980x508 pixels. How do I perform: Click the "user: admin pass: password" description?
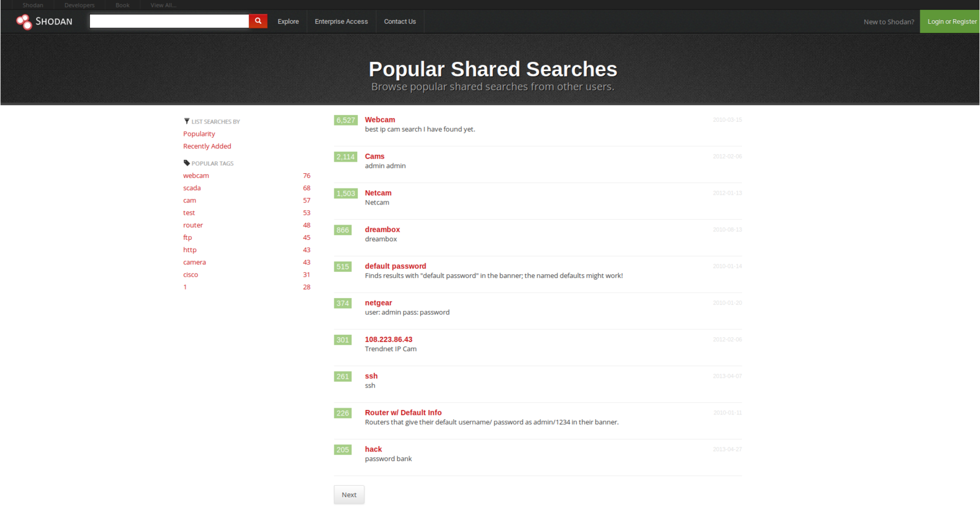407,312
